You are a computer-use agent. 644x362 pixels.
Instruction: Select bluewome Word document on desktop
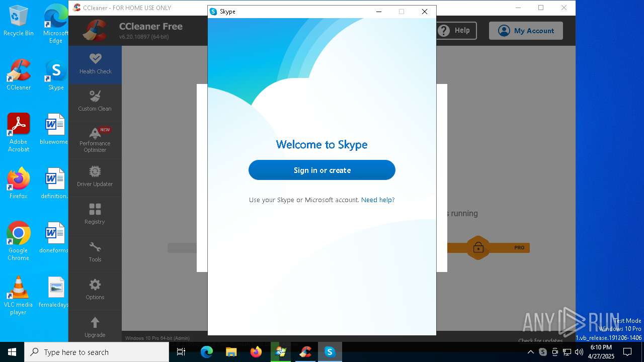click(x=54, y=129)
